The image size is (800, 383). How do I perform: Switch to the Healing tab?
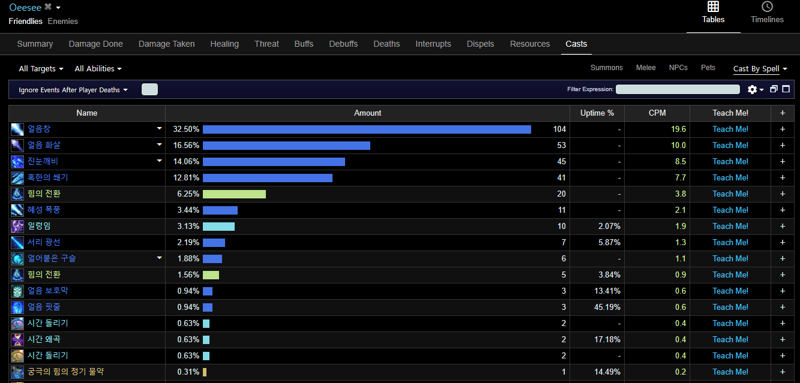coord(224,44)
